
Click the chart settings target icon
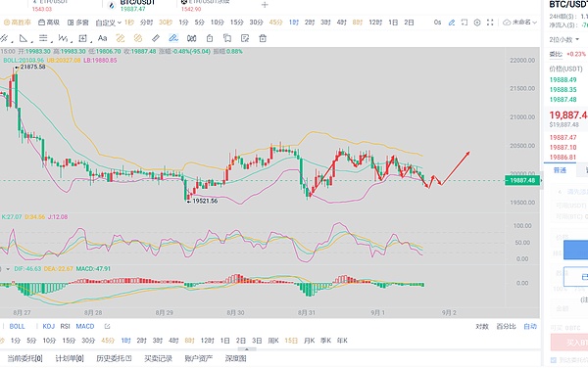point(477,23)
